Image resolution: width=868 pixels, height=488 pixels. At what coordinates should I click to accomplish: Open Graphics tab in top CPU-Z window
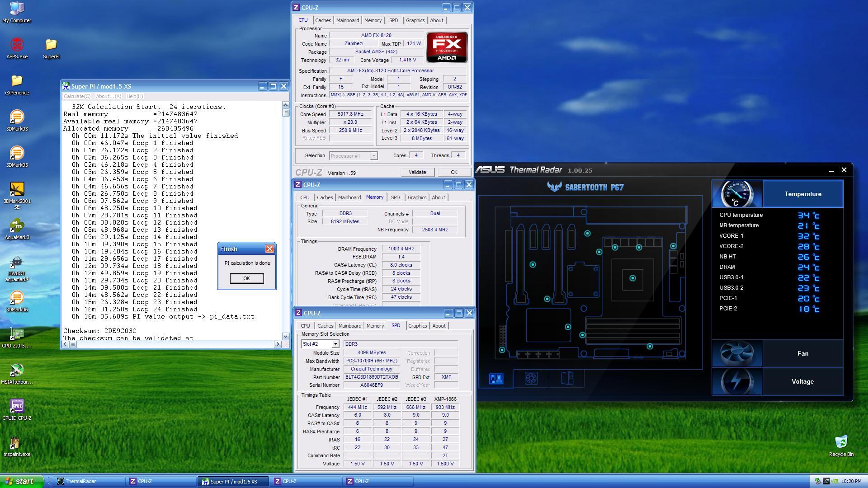415,20
